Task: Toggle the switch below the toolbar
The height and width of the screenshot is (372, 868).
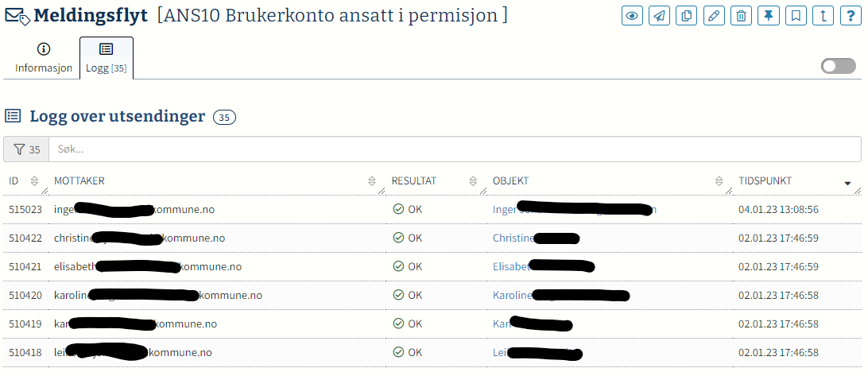Action: (x=838, y=67)
